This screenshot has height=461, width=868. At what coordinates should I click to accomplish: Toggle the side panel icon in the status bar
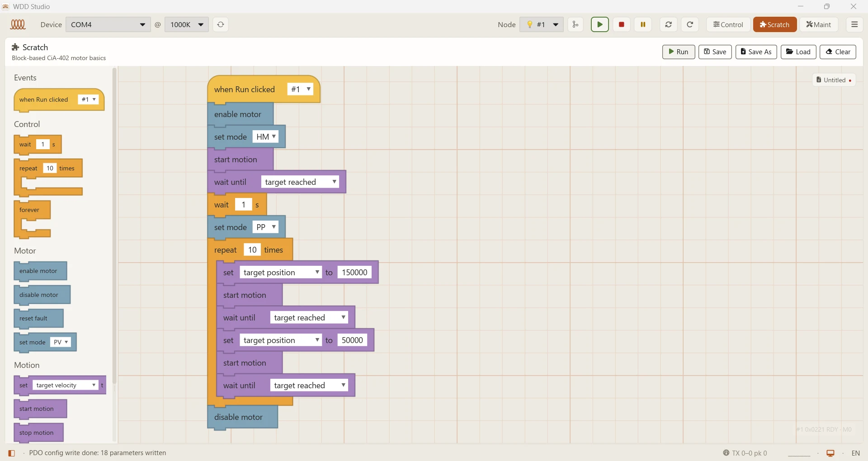pyautogui.click(x=12, y=453)
